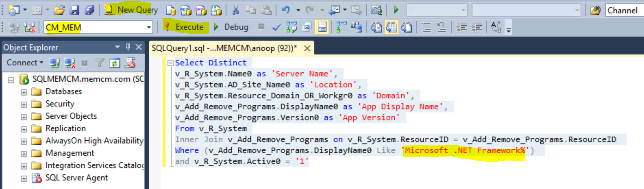Click the Change Connection icon
Viewport: 644px width, 189px height.
pyautogui.click(x=29, y=27)
